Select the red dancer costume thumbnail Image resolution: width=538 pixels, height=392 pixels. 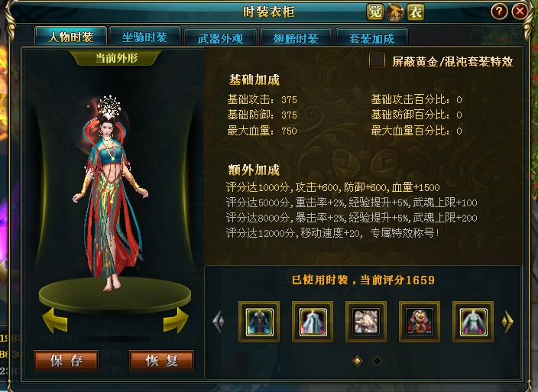[x=420, y=322]
